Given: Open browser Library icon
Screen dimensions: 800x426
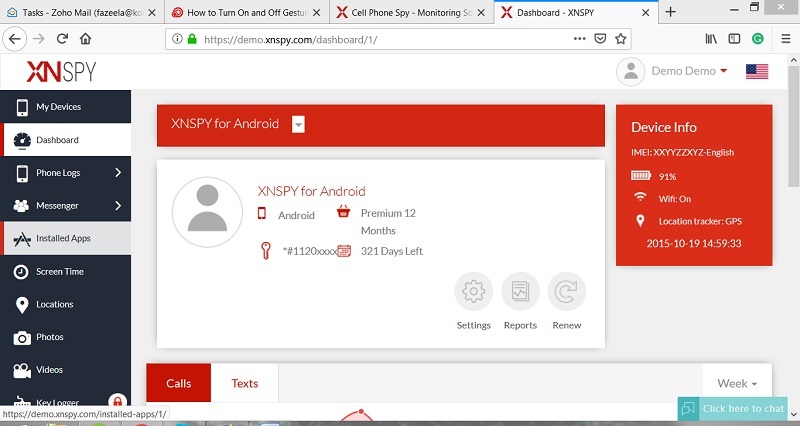Looking at the screenshot, I should (711, 39).
